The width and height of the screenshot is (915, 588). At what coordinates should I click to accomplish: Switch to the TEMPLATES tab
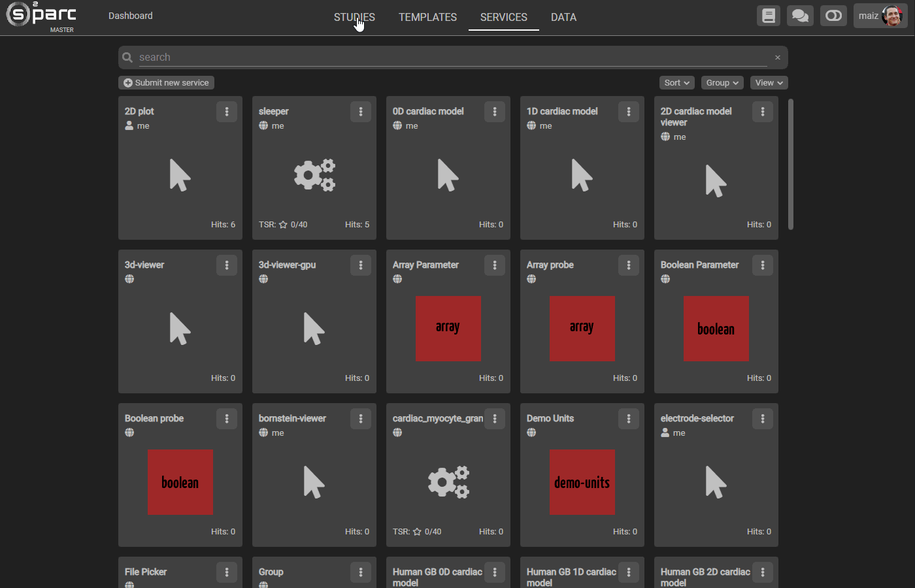427,17
